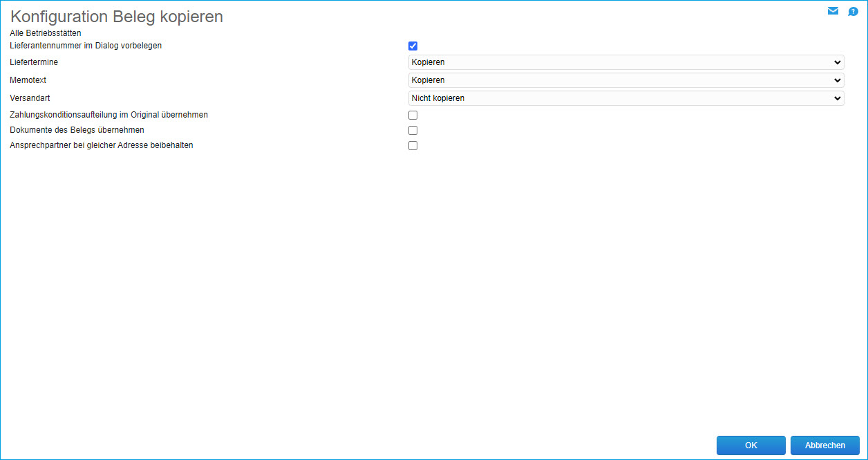Open help via the question mark icon
The height and width of the screenshot is (460, 868).
(x=853, y=11)
